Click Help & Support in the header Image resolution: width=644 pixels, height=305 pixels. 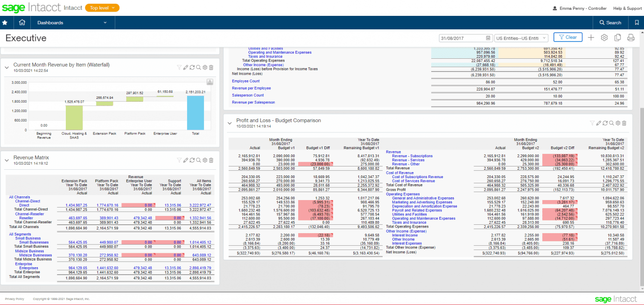coord(627,8)
